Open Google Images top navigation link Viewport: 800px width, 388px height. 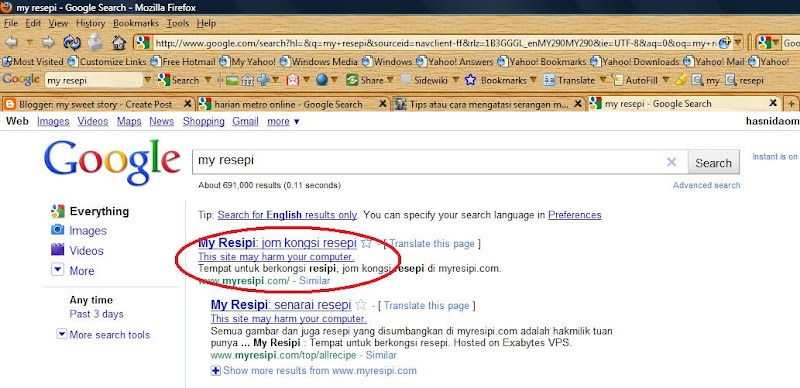point(53,122)
